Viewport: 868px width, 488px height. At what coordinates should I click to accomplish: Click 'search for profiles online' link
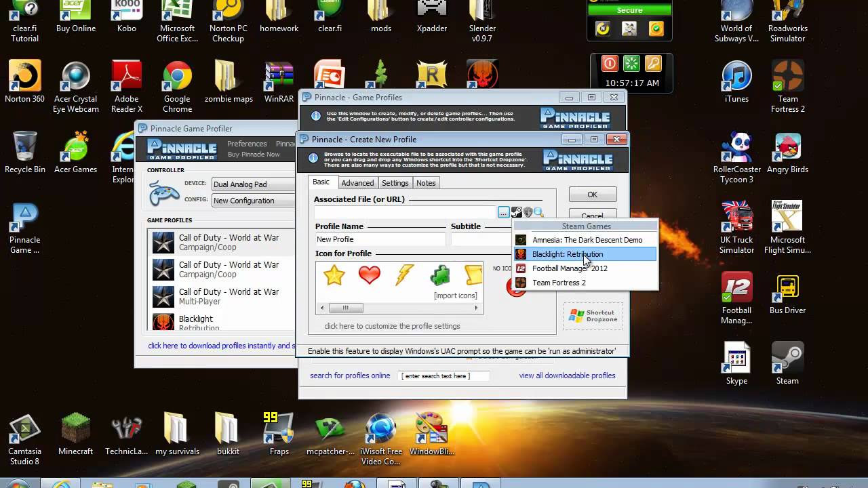tap(350, 375)
